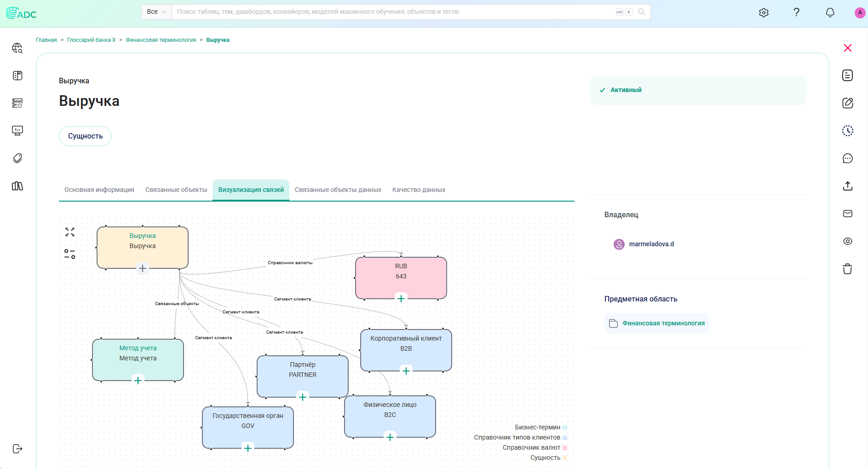Expand the Метод учета node plus button

[x=138, y=381]
